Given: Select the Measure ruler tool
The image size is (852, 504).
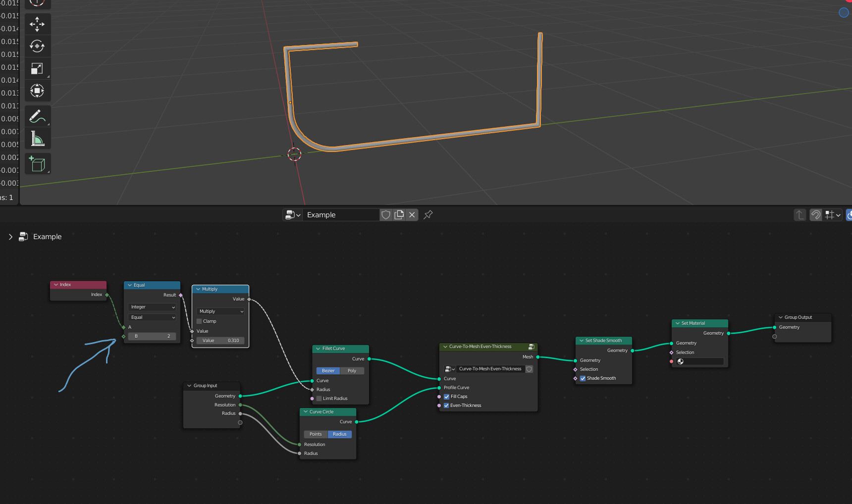Looking at the screenshot, I should coord(37,139).
